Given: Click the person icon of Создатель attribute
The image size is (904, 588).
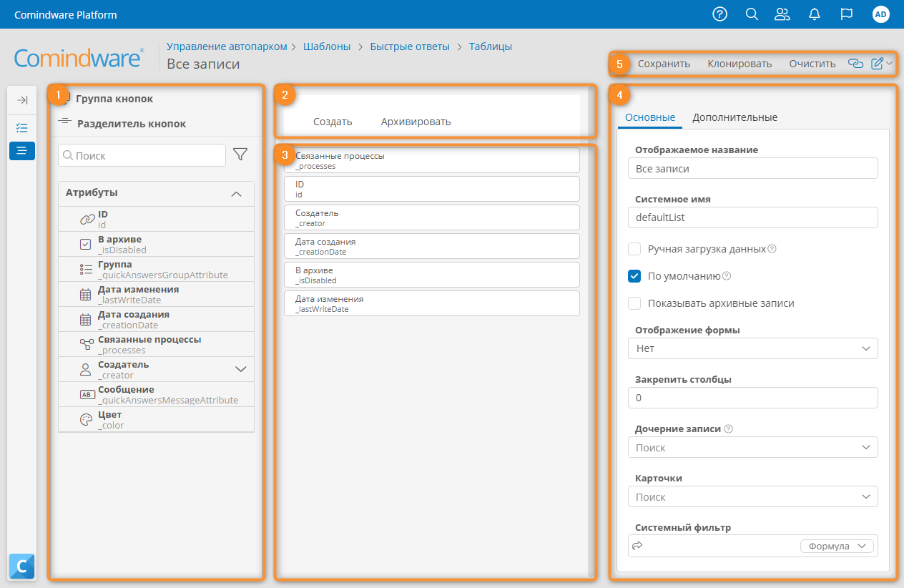Looking at the screenshot, I should 86,370.
